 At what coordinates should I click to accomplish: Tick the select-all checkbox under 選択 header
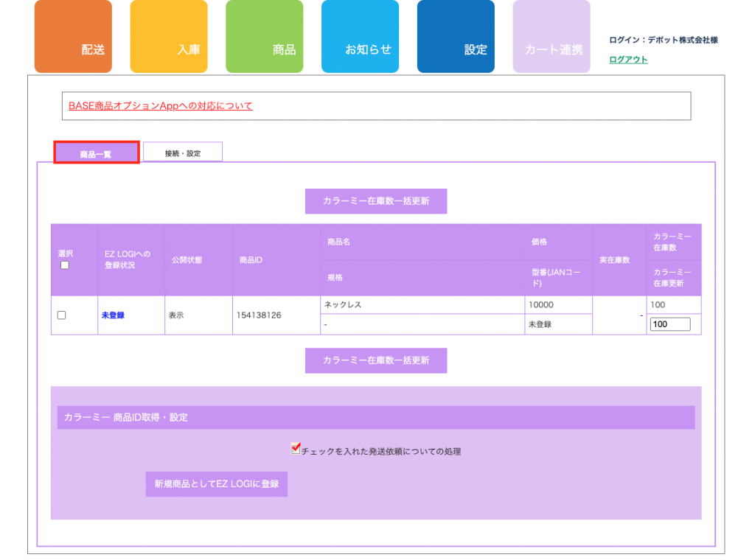click(x=65, y=265)
